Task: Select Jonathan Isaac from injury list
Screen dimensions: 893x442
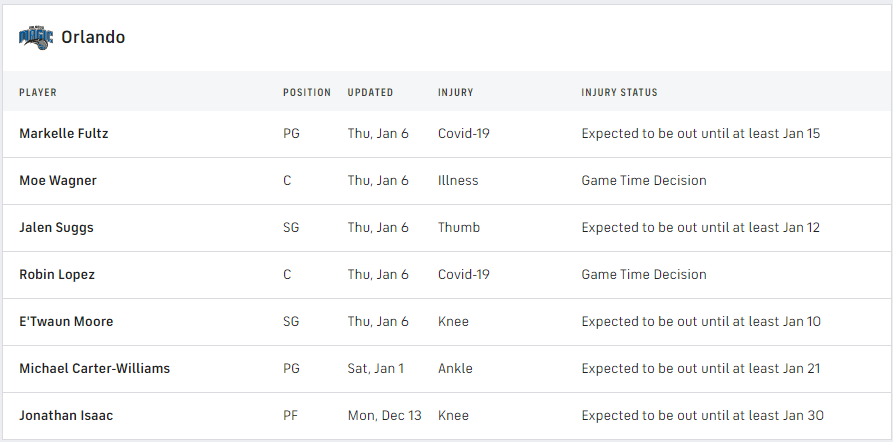Action: [66, 416]
